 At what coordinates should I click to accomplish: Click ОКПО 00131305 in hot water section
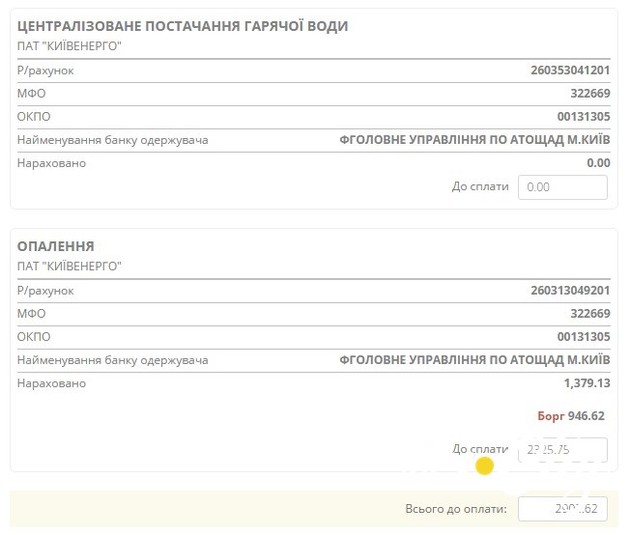[583, 117]
